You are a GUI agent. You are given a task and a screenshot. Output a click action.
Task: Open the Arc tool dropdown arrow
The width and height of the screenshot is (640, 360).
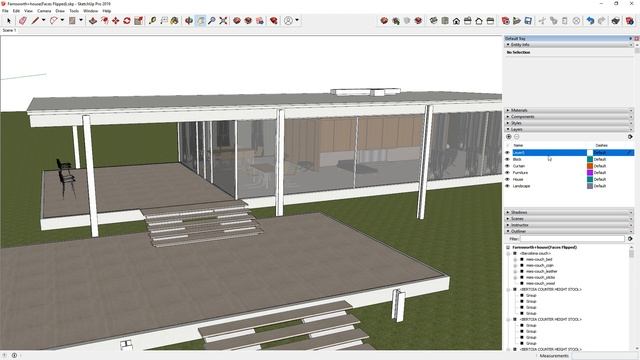62,20
